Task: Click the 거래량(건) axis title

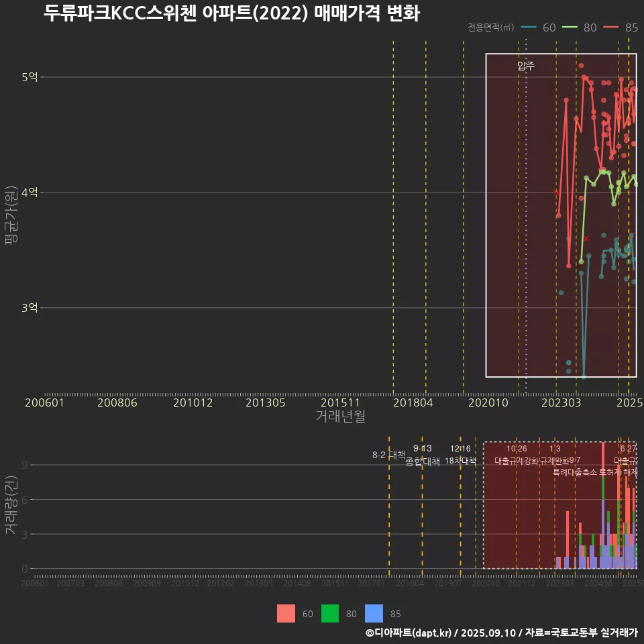Action: pyautogui.click(x=11, y=504)
